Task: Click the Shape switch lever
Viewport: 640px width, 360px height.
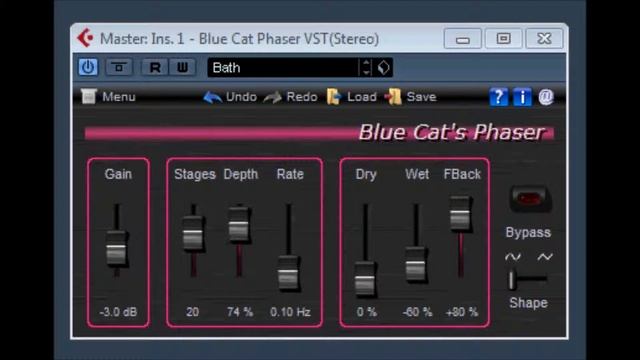Action: [512, 280]
